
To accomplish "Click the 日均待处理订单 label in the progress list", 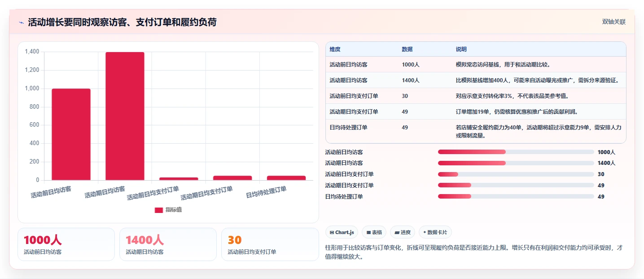I will tap(344, 197).
